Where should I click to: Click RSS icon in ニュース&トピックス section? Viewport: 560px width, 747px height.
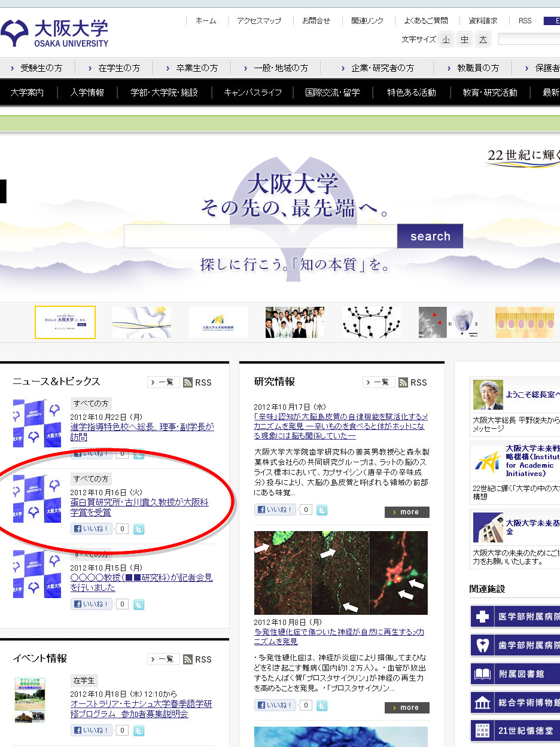[188, 383]
